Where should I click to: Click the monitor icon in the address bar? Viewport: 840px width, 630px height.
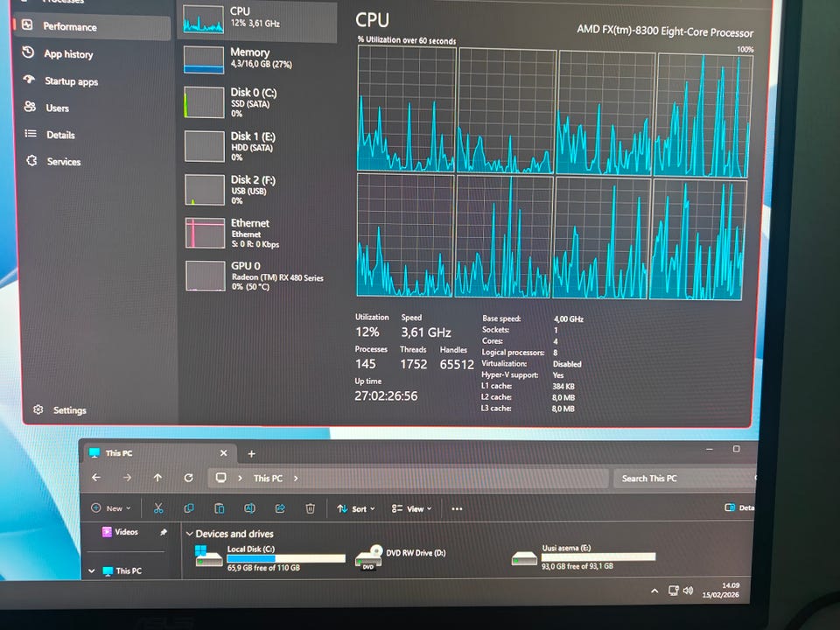(220, 478)
